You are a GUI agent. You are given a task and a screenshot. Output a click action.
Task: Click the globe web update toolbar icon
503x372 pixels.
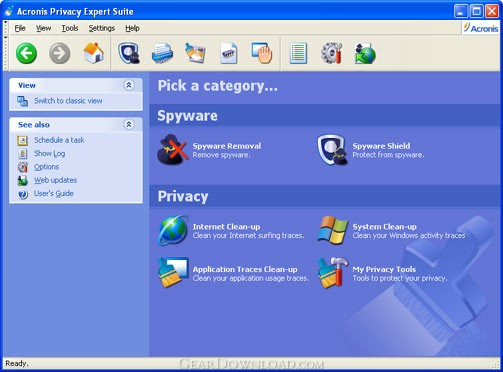click(365, 53)
